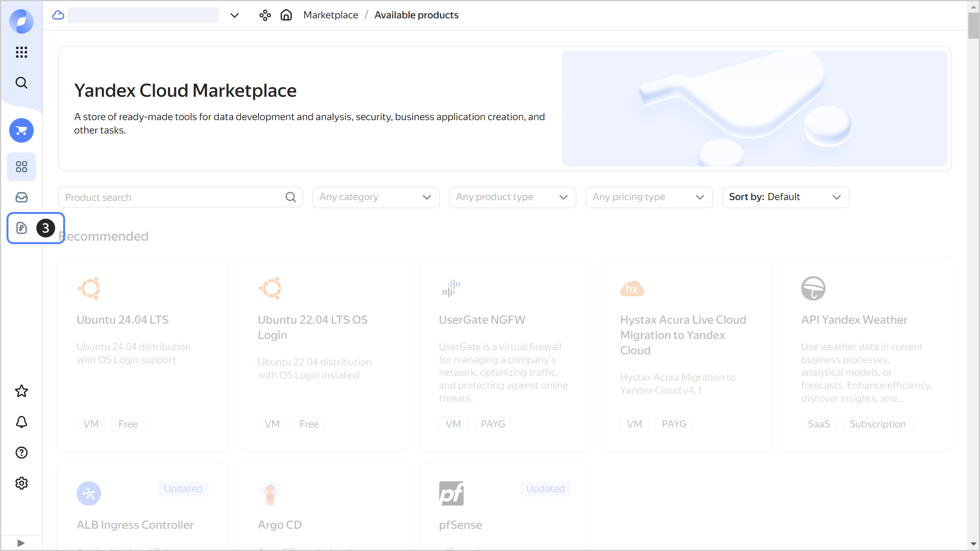Expand the cloud selector chevron
The width and height of the screenshot is (980, 551).
pyautogui.click(x=234, y=15)
